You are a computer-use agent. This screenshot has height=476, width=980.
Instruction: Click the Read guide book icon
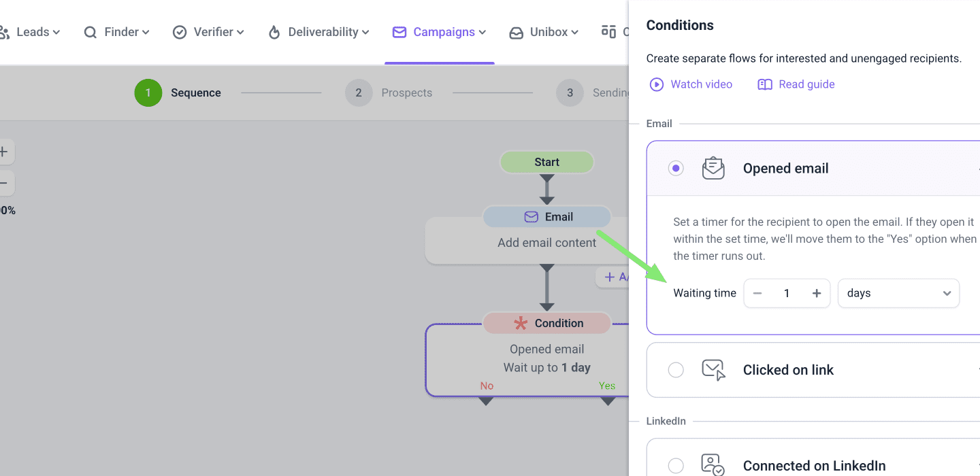[765, 84]
